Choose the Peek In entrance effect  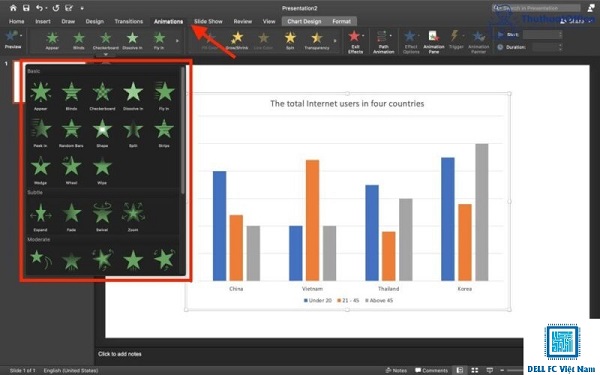click(41, 132)
